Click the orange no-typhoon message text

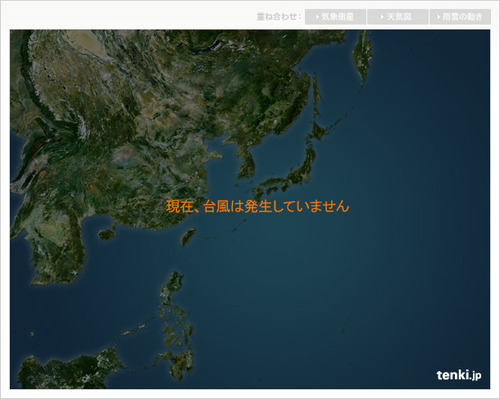point(257,206)
